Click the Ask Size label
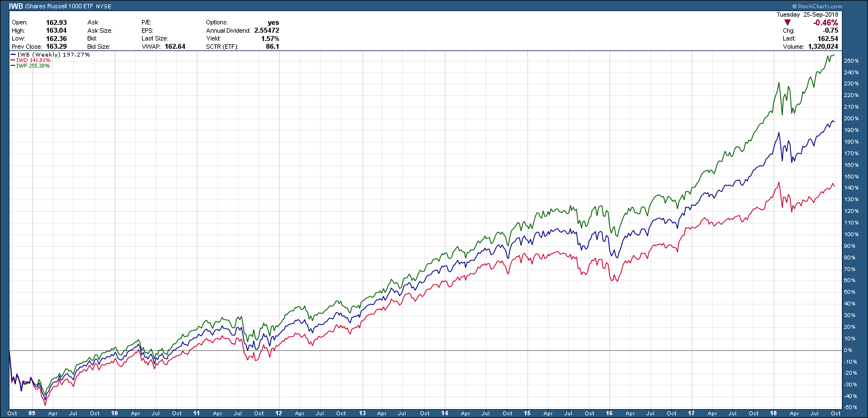The image size is (868, 418). tap(99, 30)
